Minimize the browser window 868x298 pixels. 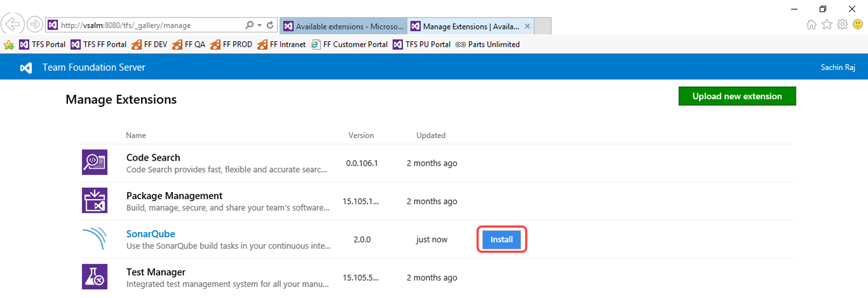click(794, 9)
